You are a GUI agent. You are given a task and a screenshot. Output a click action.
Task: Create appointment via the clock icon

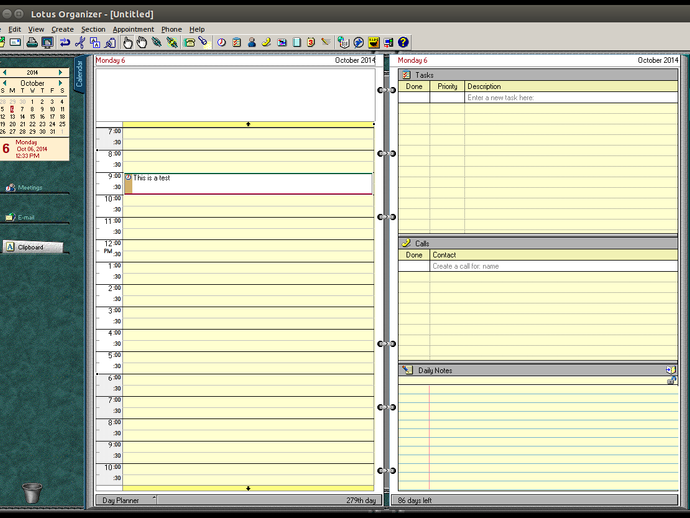(x=221, y=42)
